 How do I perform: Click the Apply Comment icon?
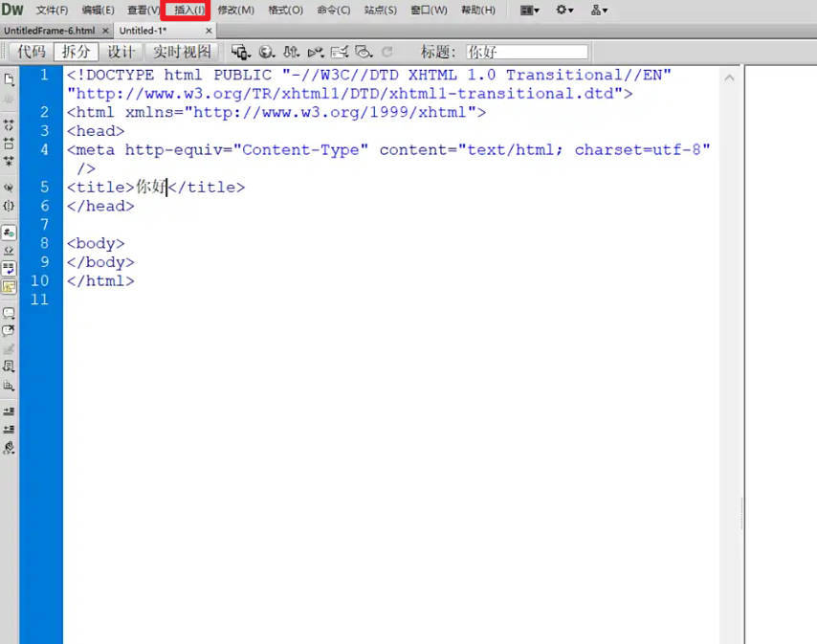(9, 313)
